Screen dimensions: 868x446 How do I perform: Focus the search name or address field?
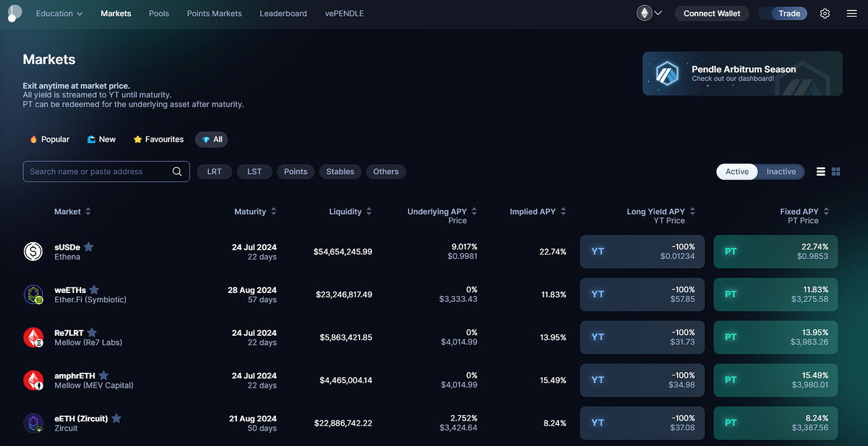point(106,172)
